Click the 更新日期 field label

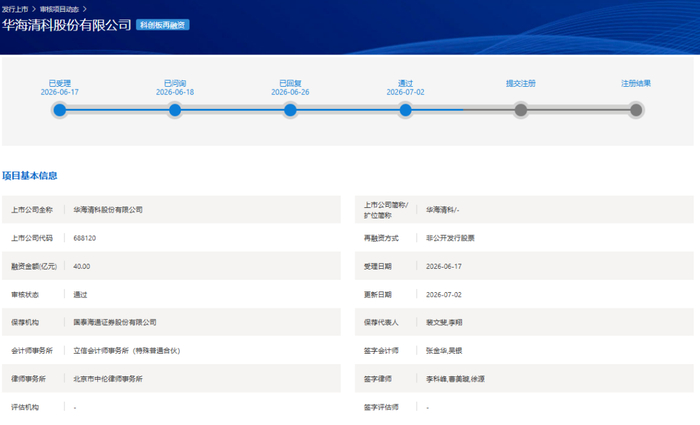click(x=378, y=295)
